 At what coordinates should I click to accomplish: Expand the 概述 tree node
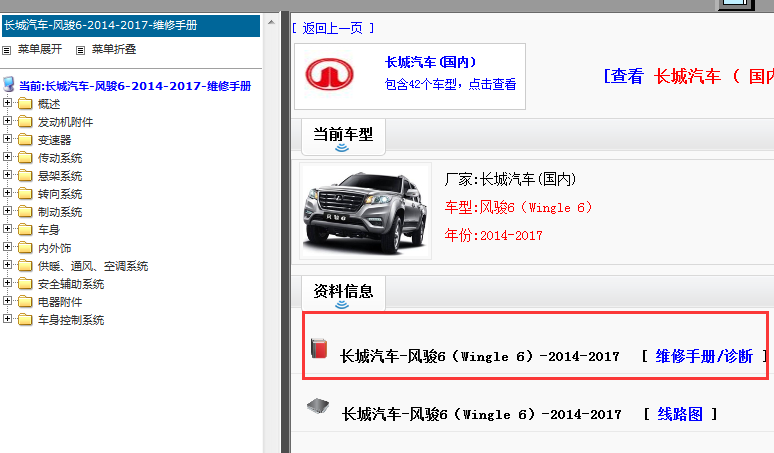tap(7, 103)
